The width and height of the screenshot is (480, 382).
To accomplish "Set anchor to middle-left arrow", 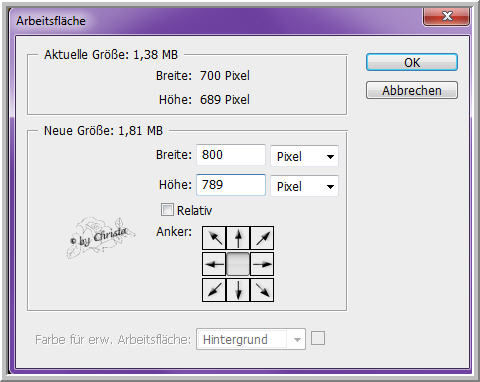I will tap(214, 264).
